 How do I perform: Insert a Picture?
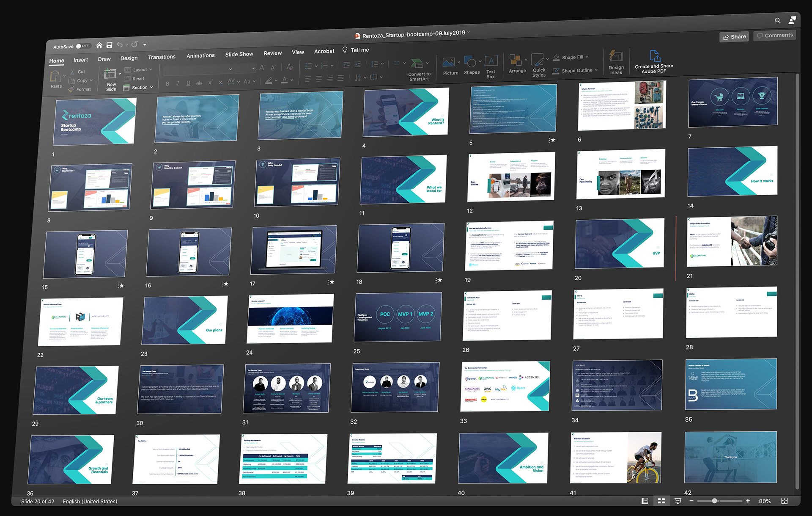pyautogui.click(x=450, y=66)
